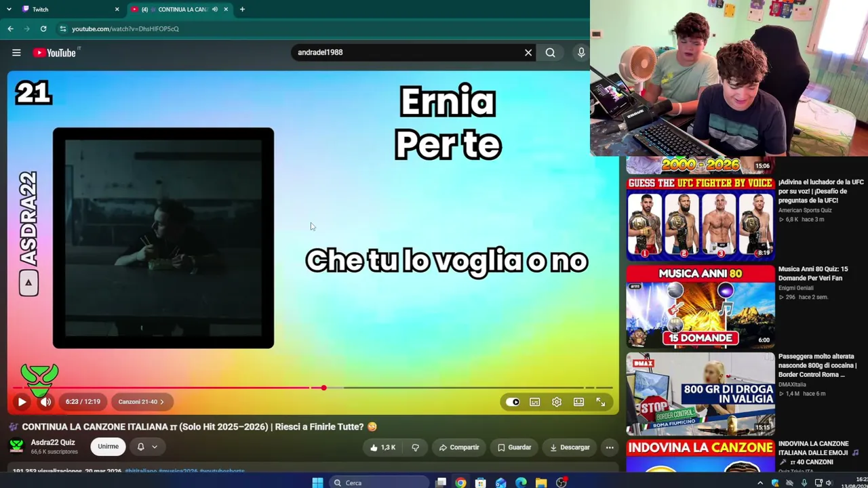Click the Compartir share button
Viewport: 868px width, 488px height.
coord(459,447)
